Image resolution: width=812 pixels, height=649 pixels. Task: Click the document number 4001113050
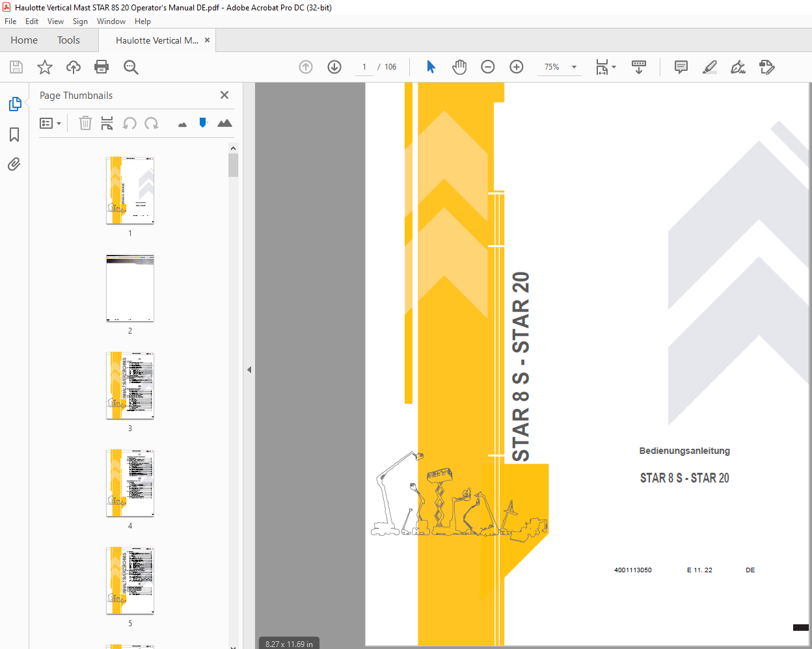click(633, 570)
